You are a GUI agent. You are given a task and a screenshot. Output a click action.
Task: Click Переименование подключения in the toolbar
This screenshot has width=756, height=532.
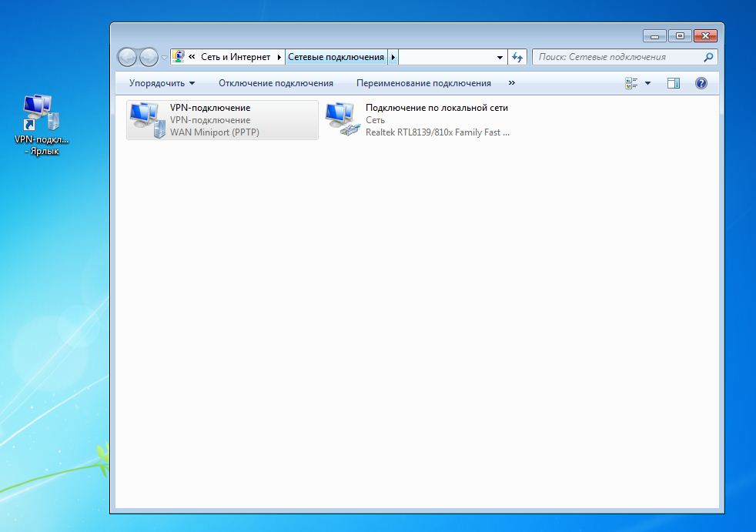click(x=423, y=83)
